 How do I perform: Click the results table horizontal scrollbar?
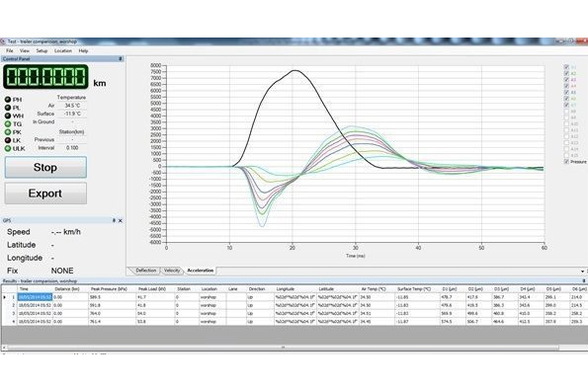283,348
